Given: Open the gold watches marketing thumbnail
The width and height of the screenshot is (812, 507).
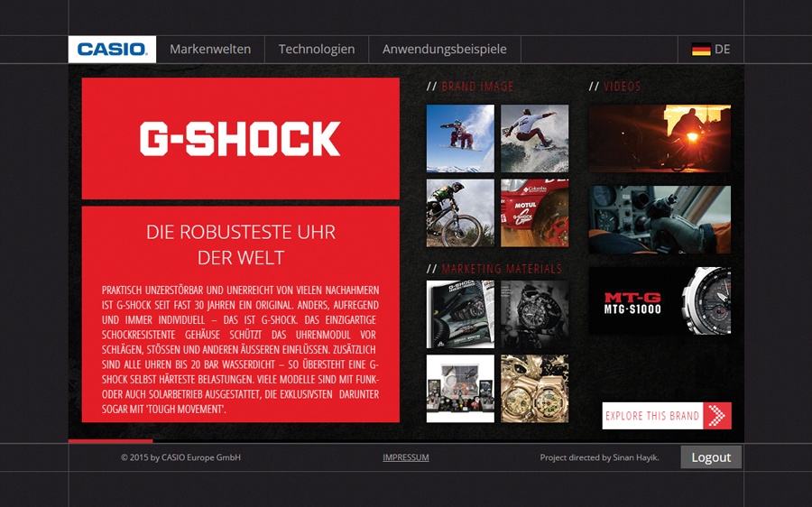Looking at the screenshot, I should [x=534, y=389].
